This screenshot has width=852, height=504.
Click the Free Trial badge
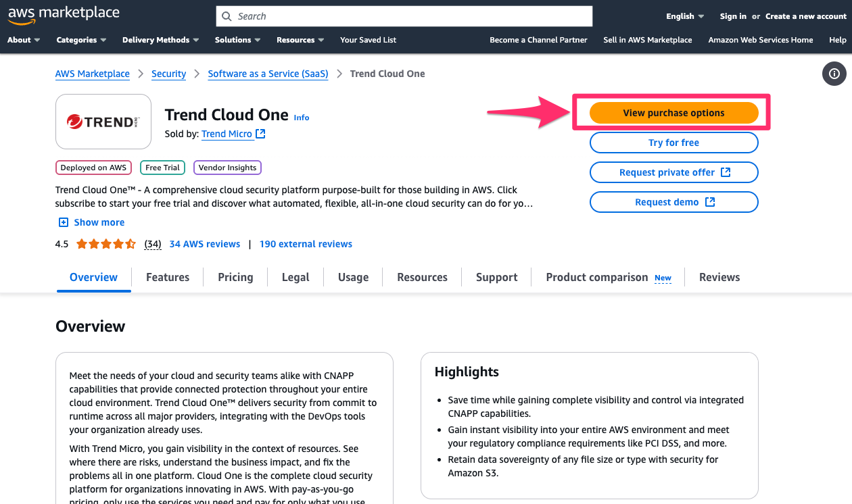162,168
